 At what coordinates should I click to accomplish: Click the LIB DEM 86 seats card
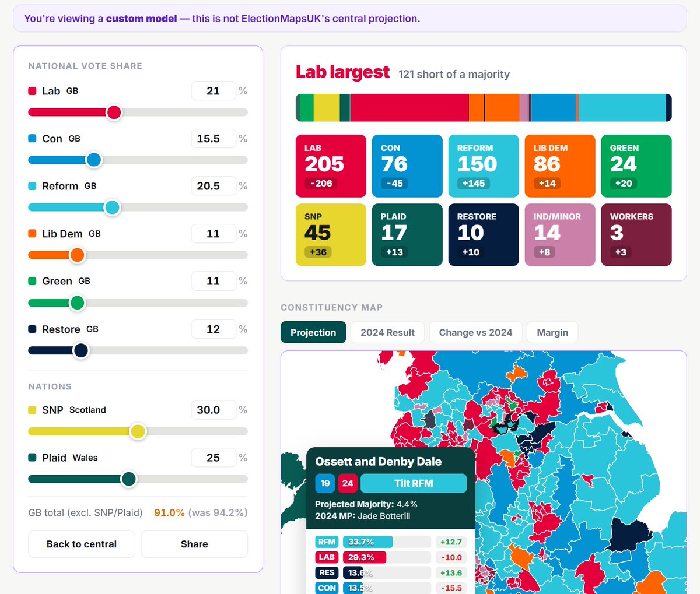click(x=560, y=166)
